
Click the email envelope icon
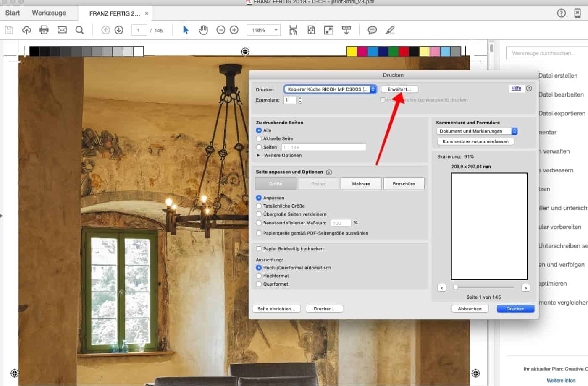[62, 30]
